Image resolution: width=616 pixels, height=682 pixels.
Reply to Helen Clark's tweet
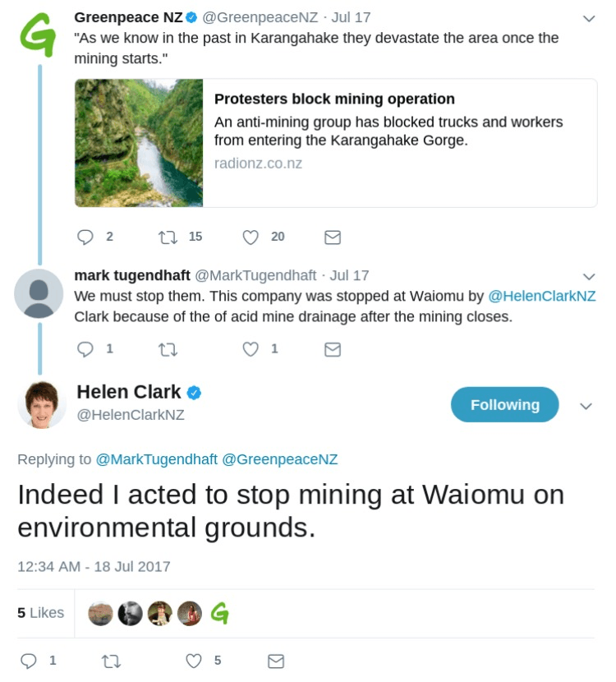[28, 661]
